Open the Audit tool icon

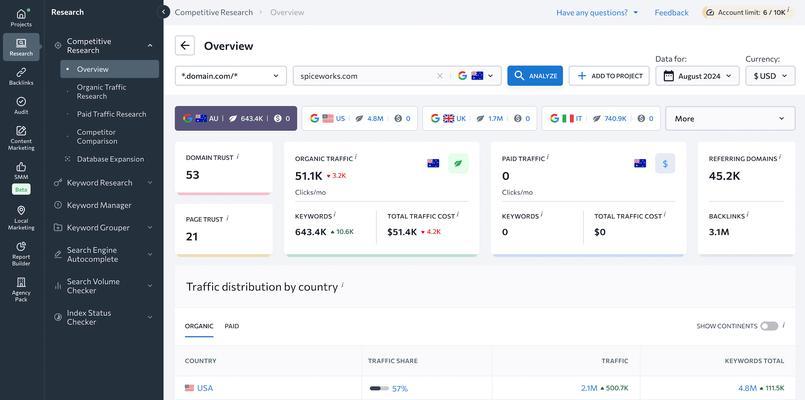21,105
